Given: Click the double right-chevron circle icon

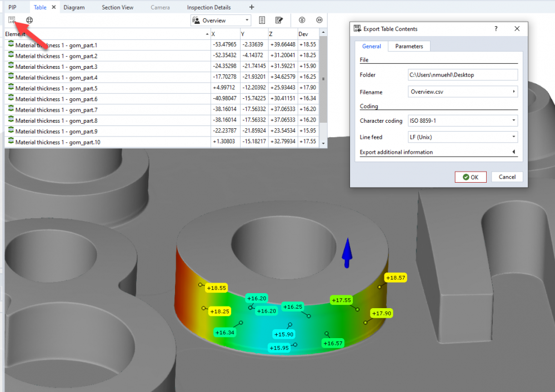Looking at the screenshot, I should click(x=319, y=20).
